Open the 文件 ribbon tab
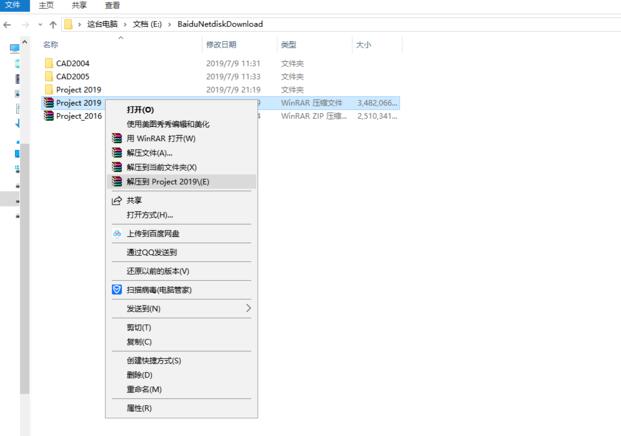The image size is (621, 436). click(14, 5)
